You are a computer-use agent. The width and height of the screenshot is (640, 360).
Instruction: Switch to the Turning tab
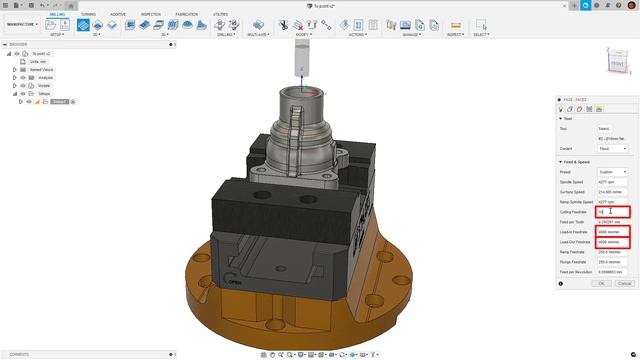(88, 14)
